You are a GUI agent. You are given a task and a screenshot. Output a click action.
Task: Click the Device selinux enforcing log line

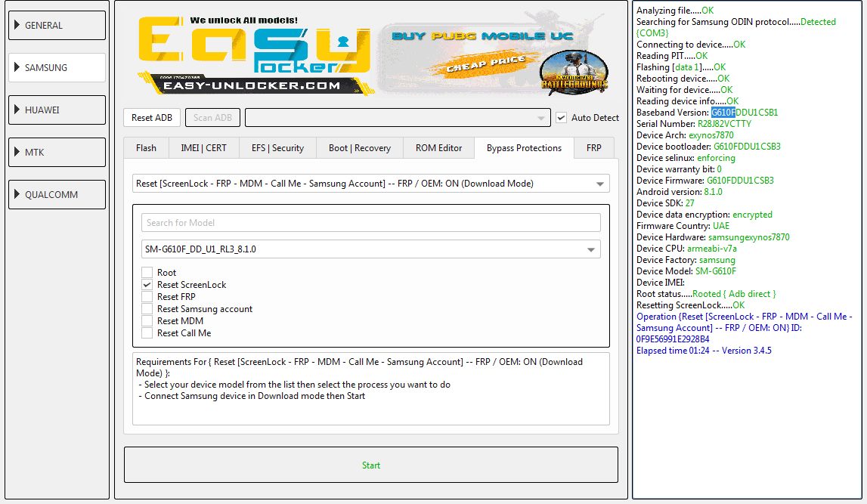click(x=686, y=158)
